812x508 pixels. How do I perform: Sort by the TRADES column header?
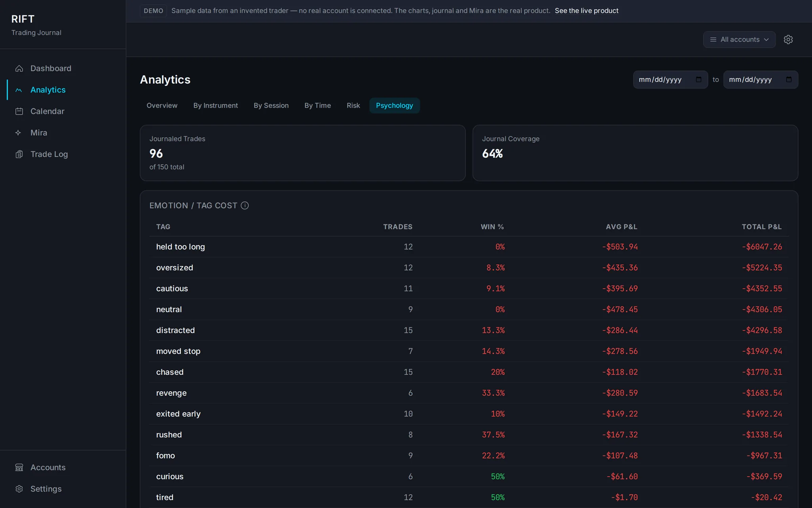coord(398,227)
